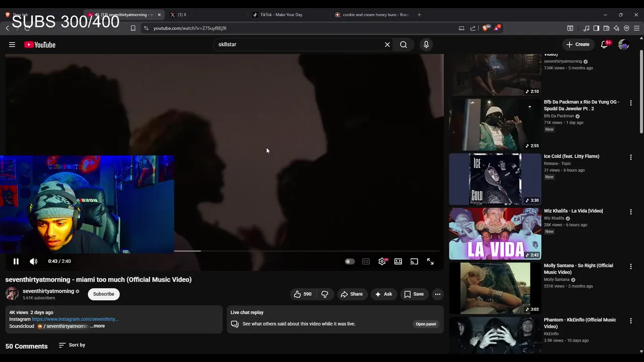
Task: Open Molly Santana So Right title
Action: [579, 269]
